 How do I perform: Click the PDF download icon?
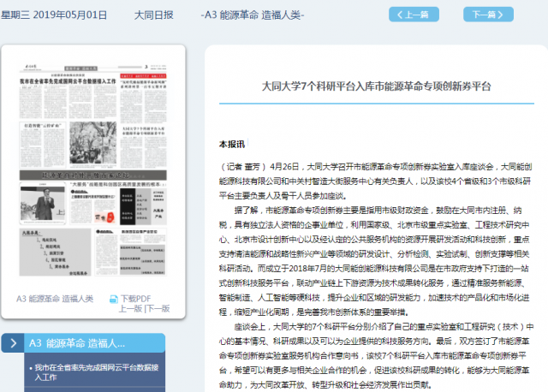(114, 299)
